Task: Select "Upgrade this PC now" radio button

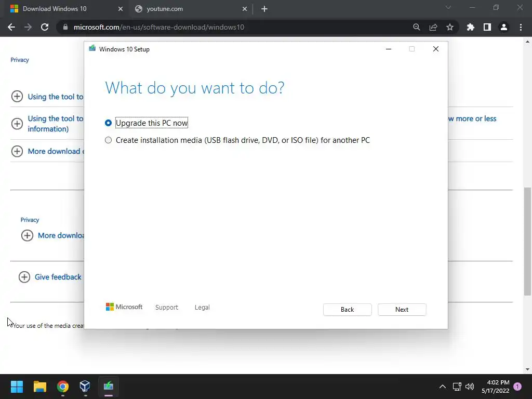Action: [x=108, y=123]
